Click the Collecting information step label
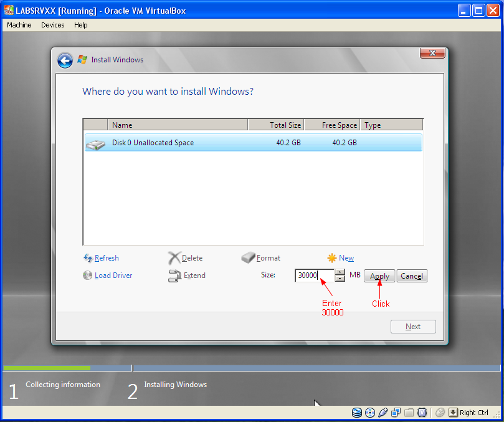Viewport: 504px width, 422px height. 63,385
